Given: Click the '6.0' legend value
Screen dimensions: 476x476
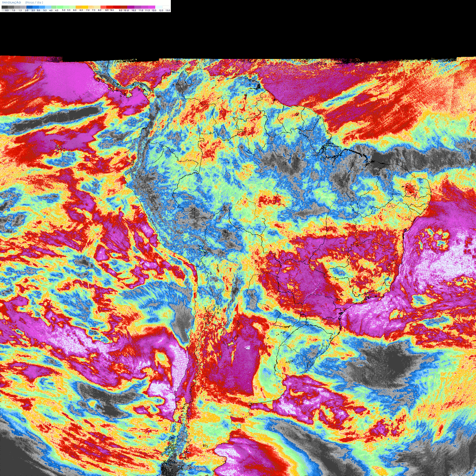Looking at the screenshot, I should click(x=75, y=10).
